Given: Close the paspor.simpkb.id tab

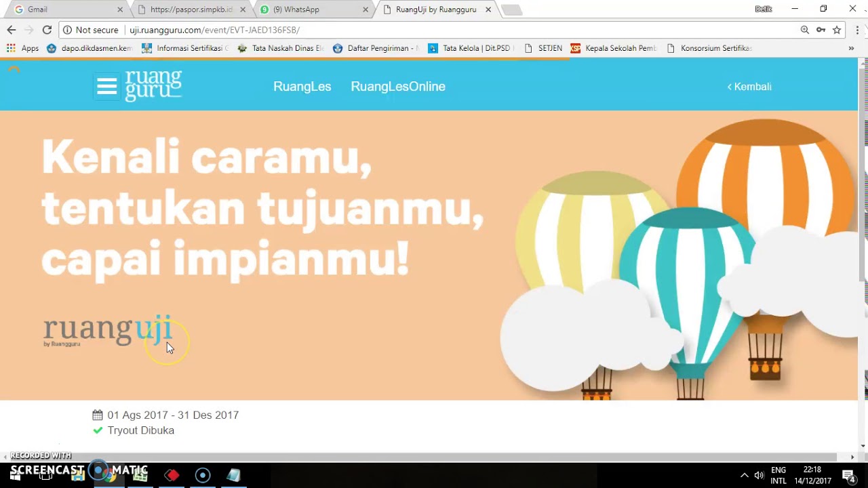Looking at the screenshot, I should click(243, 9).
